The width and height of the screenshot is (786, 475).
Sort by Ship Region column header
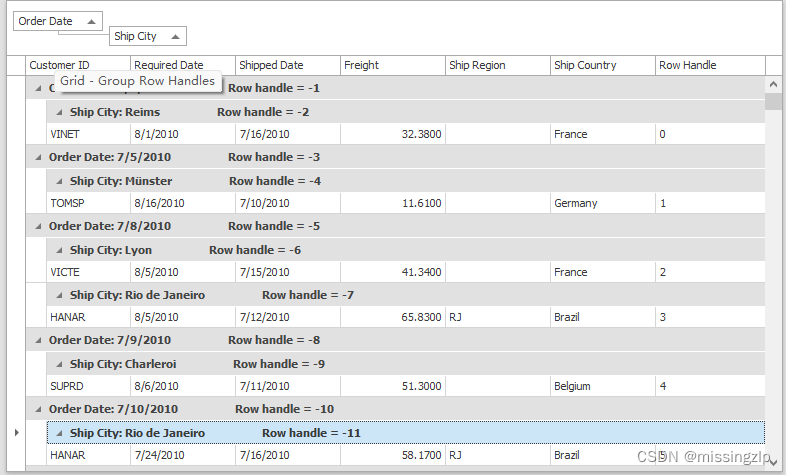pos(498,65)
